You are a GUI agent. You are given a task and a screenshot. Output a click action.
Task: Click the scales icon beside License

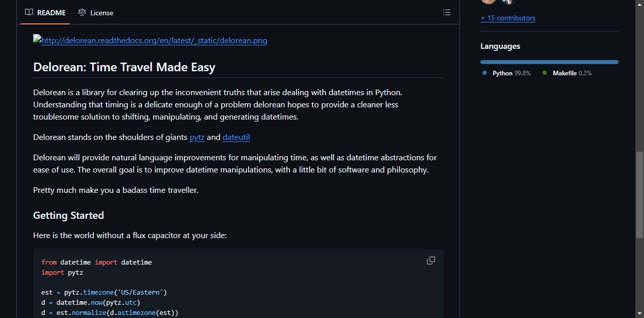[82, 12]
